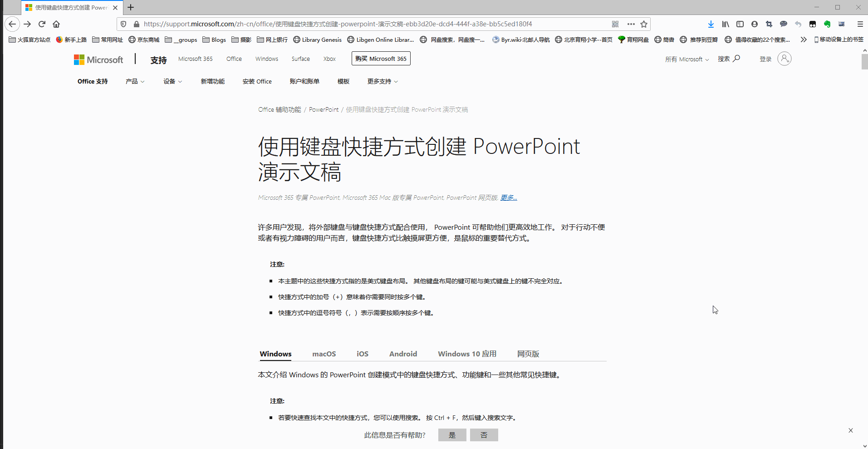Switch to the Windows 10 应用 tab
The image size is (868, 449).
click(467, 354)
